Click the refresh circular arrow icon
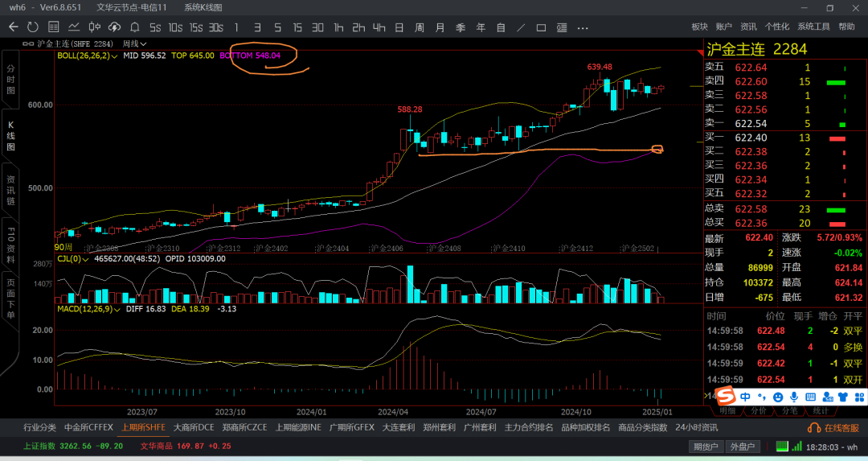This screenshot has height=461, width=868. (33, 27)
